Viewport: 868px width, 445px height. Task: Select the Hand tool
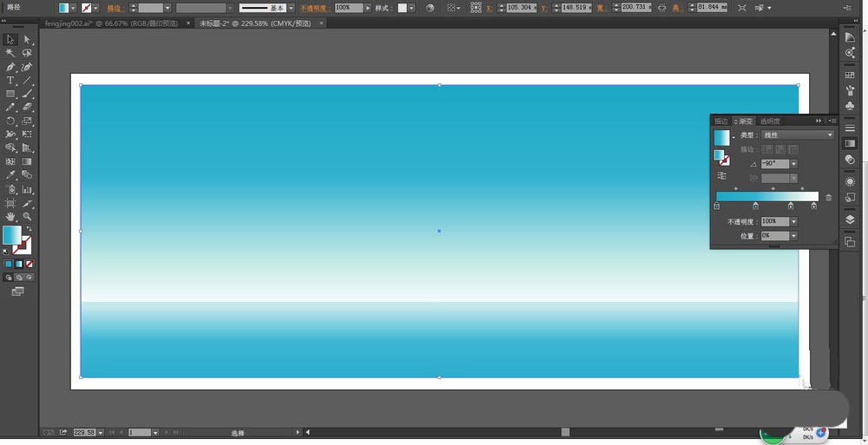tap(10, 216)
